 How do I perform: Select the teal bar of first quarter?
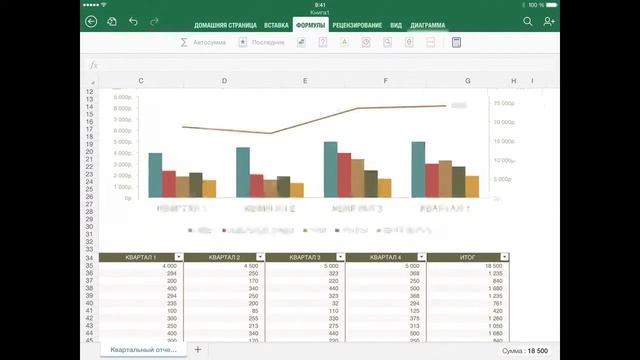coord(155,175)
